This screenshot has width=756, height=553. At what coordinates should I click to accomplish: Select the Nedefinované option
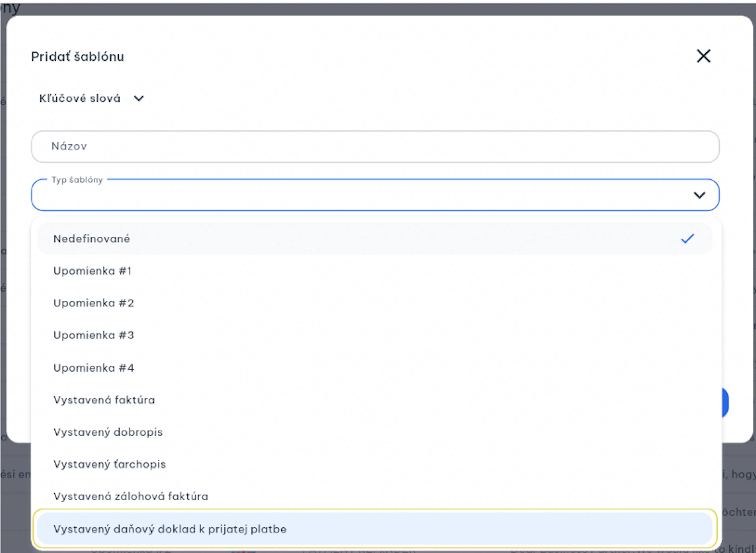375,238
